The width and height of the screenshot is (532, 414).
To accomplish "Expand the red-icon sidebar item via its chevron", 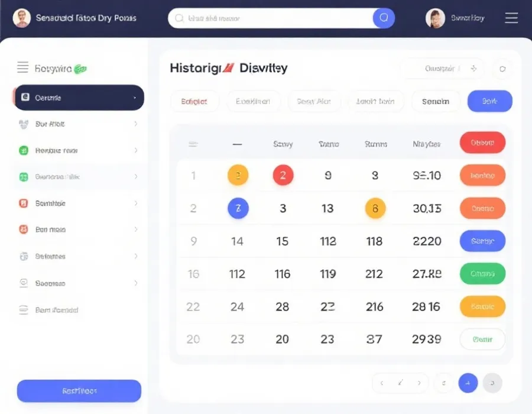I will click(x=136, y=203).
